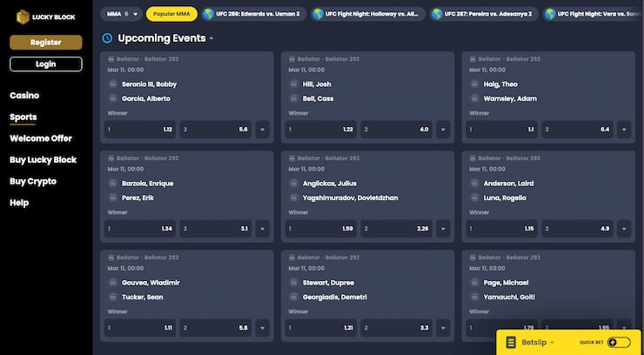The image size is (644, 355).
Task: Click the Lucky Block logo
Action: point(45,17)
